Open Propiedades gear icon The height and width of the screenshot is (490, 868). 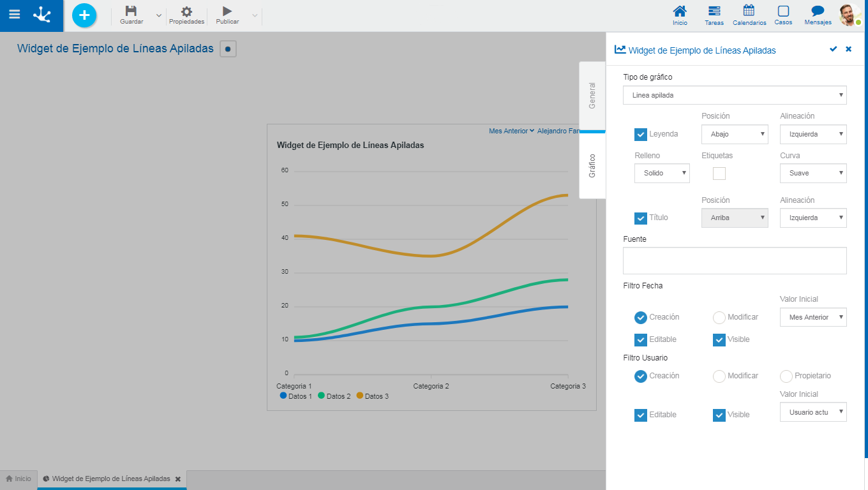point(186,11)
